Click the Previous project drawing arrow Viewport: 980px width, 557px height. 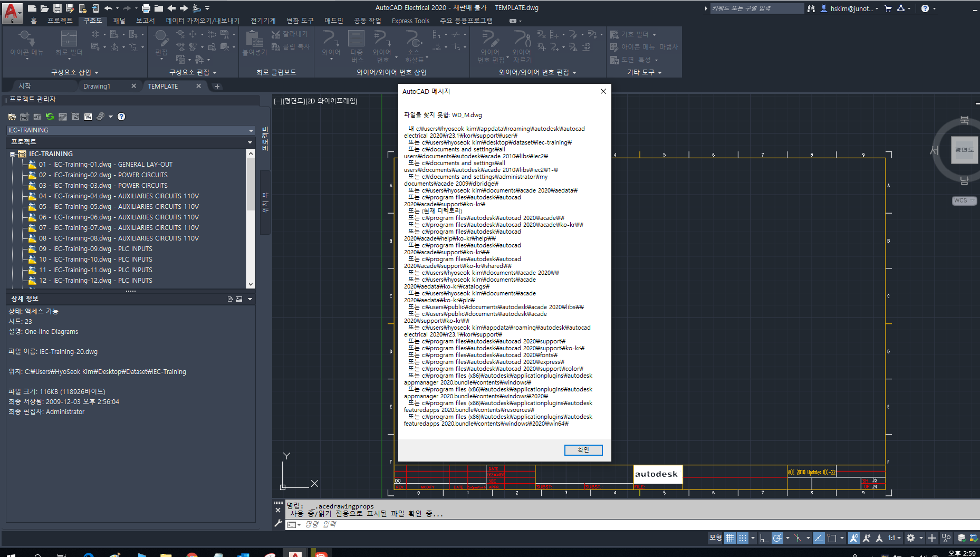(171, 8)
